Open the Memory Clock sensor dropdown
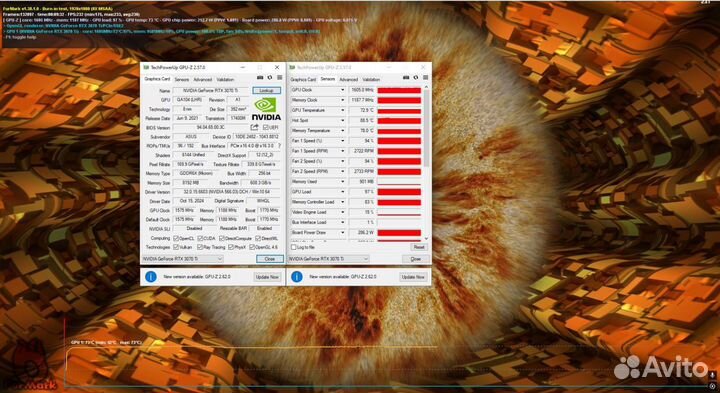 pos(342,100)
